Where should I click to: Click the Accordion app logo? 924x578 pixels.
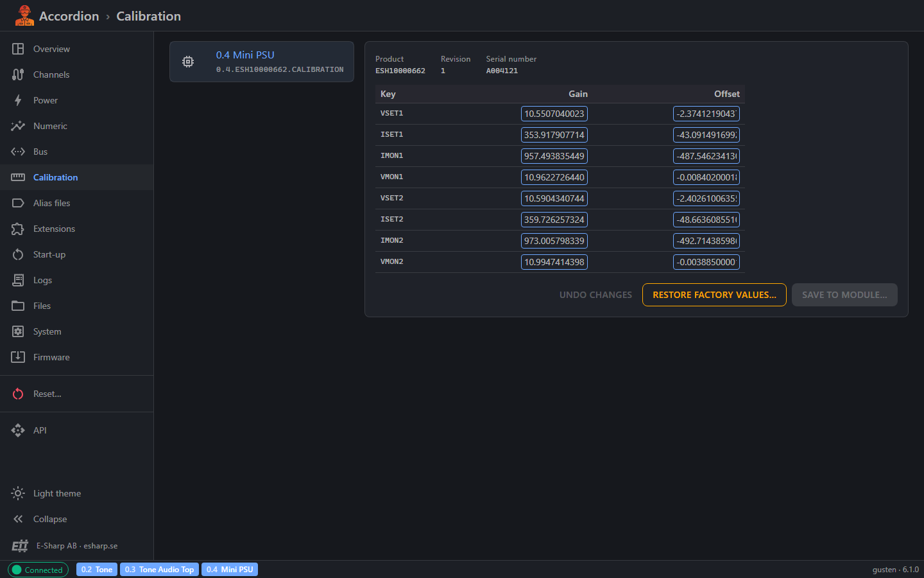24,15
